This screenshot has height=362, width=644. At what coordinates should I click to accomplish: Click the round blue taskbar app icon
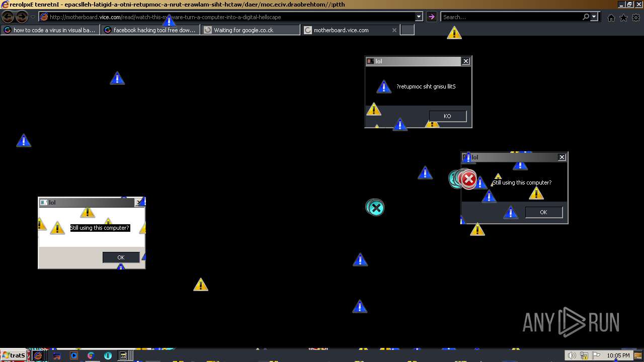(x=108, y=355)
